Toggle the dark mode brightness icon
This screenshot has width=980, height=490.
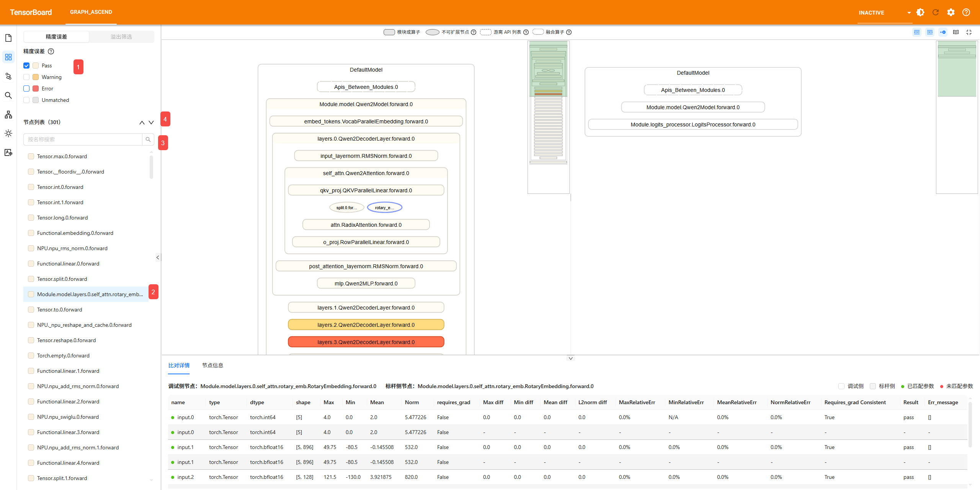click(920, 12)
